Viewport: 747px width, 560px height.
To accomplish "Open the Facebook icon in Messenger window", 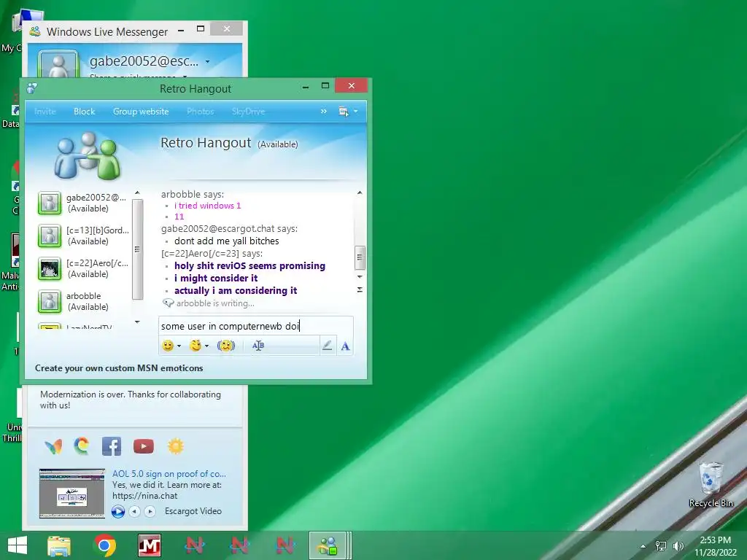I will tap(112, 447).
